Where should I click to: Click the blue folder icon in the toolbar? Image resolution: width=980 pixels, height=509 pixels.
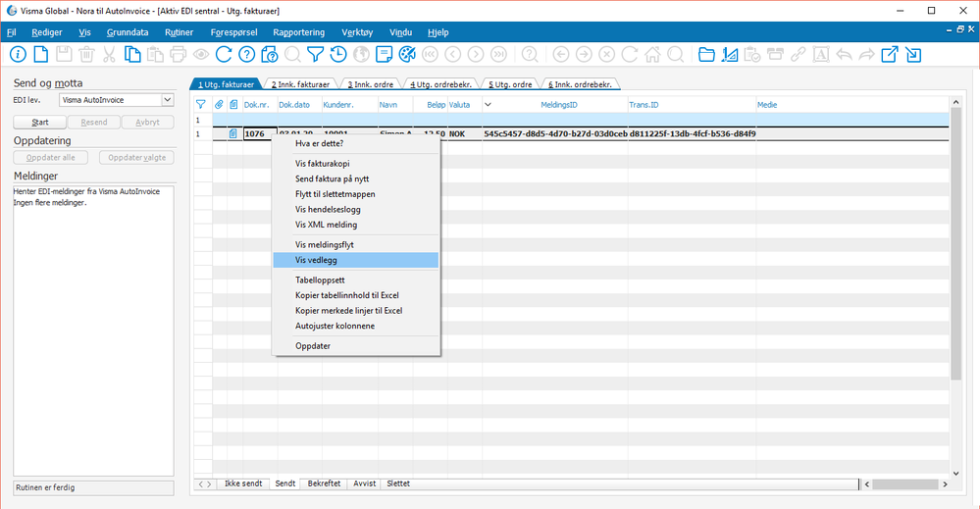coord(706,55)
